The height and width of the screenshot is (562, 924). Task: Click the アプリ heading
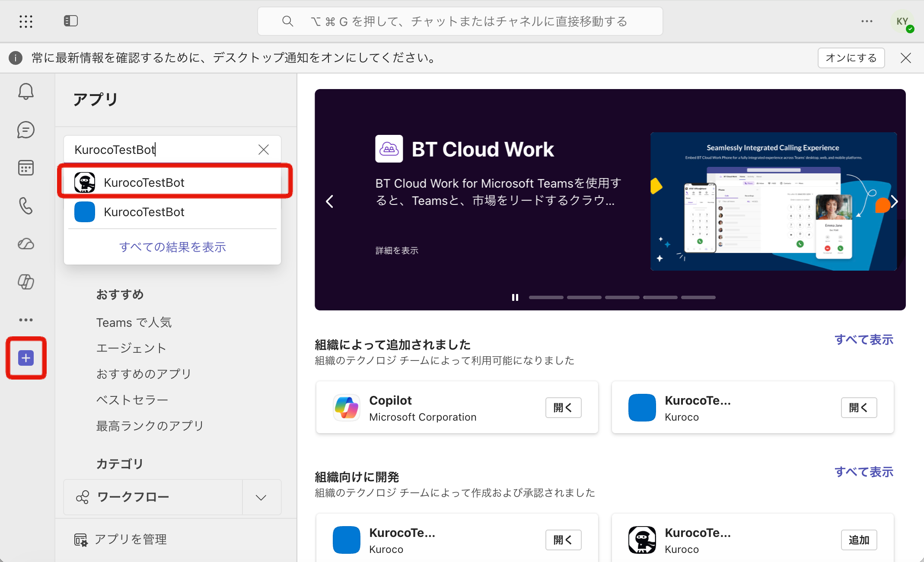[96, 99]
